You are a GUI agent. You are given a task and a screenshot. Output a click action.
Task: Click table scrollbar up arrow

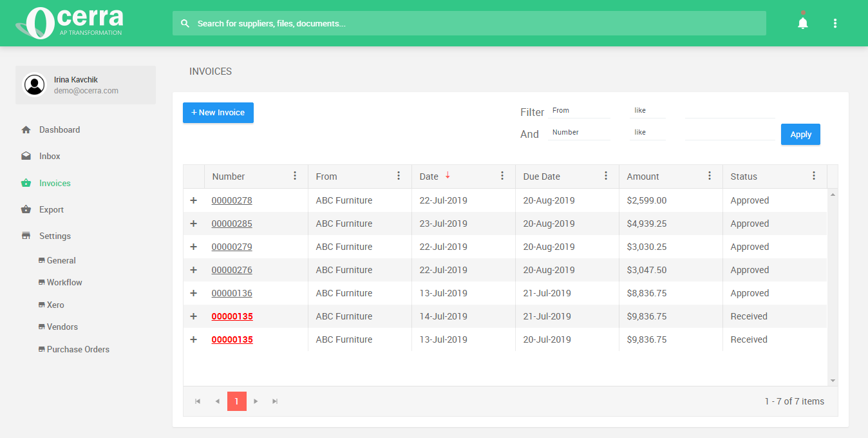(x=833, y=194)
